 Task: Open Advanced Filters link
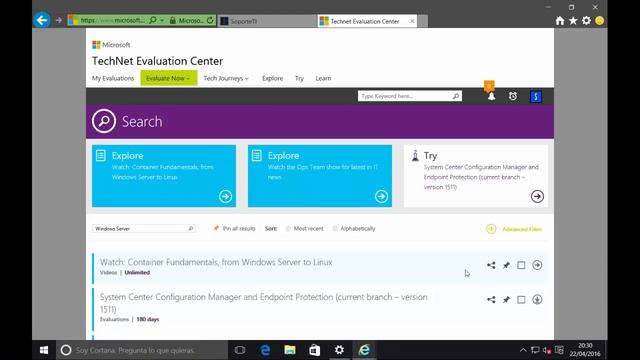coord(522,229)
